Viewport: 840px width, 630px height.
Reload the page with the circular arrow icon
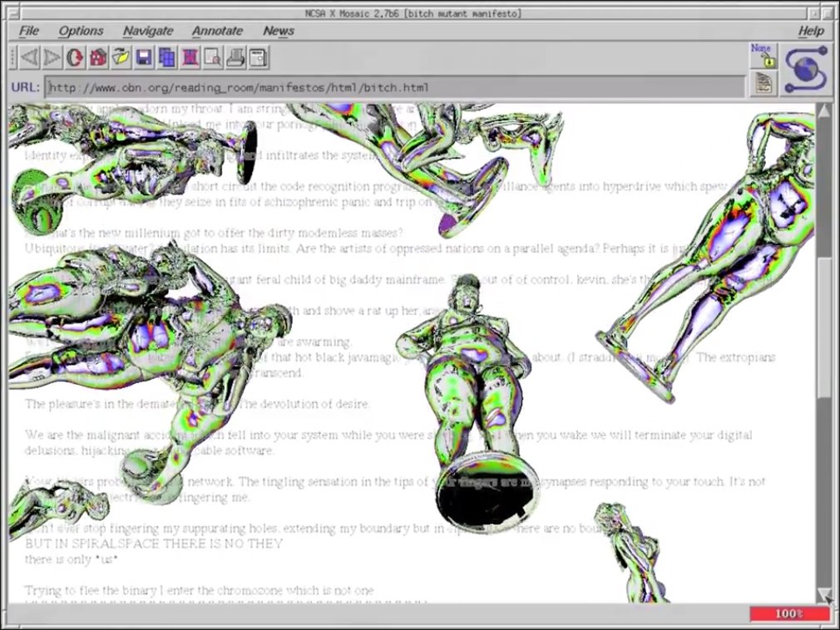pos(75,57)
